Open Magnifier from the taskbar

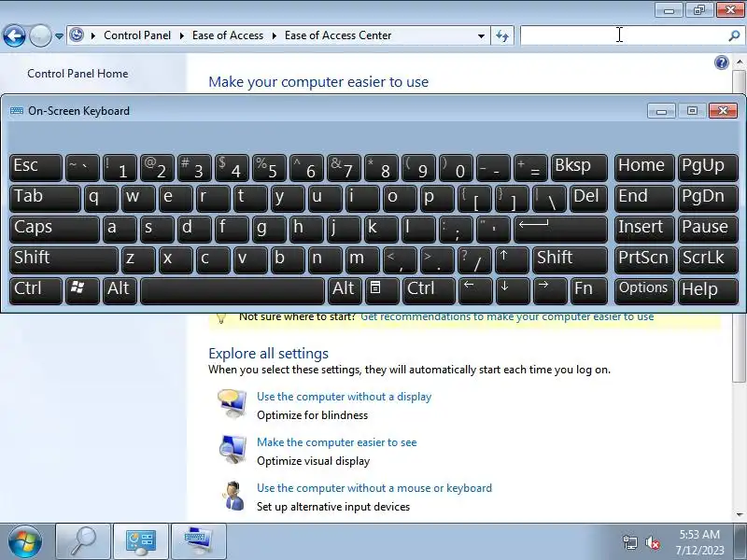coord(83,542)
